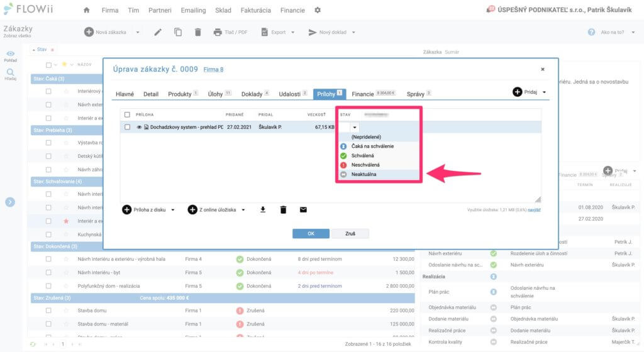This screenshot has width=644, height=352.
Task: Tick the Dochadzkovy system attachment checkbox
Action: (x=127, y=127)
